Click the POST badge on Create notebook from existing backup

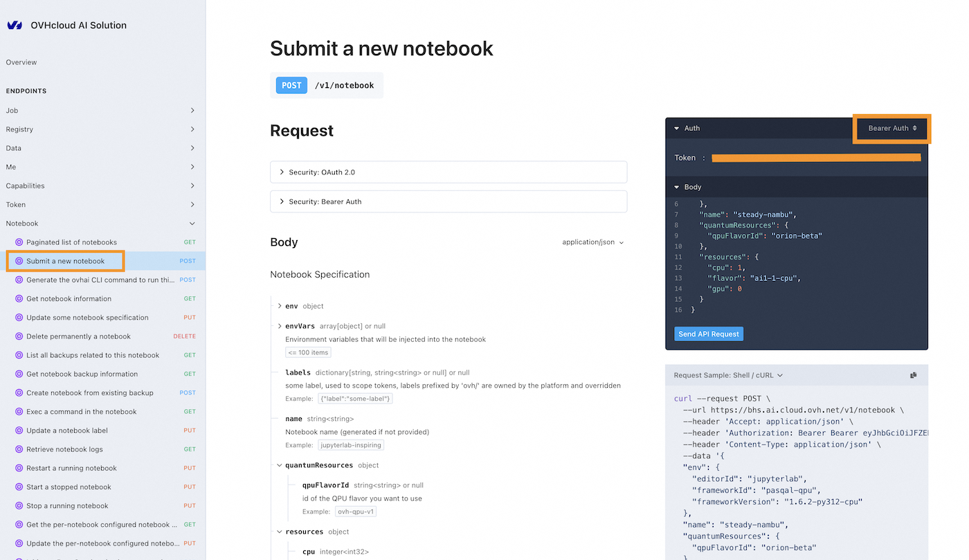[x=185, y=392]
